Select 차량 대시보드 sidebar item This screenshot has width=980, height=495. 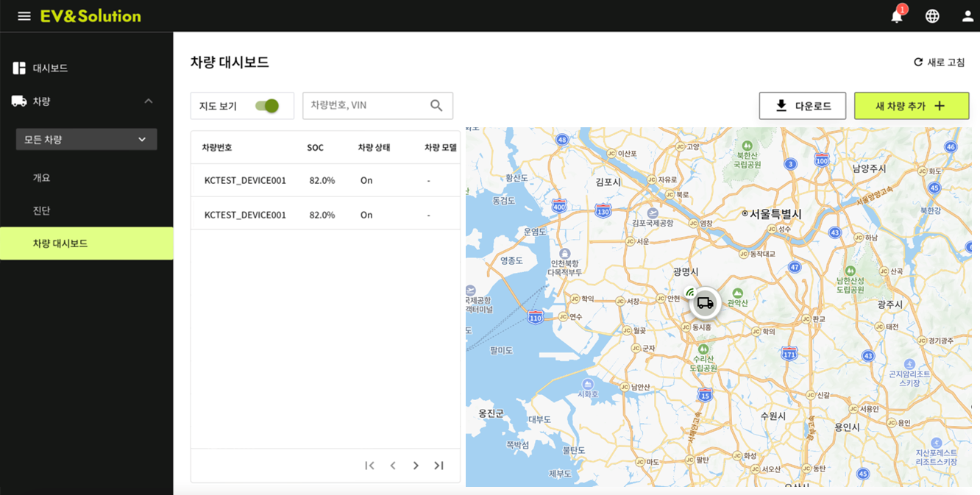87,243
